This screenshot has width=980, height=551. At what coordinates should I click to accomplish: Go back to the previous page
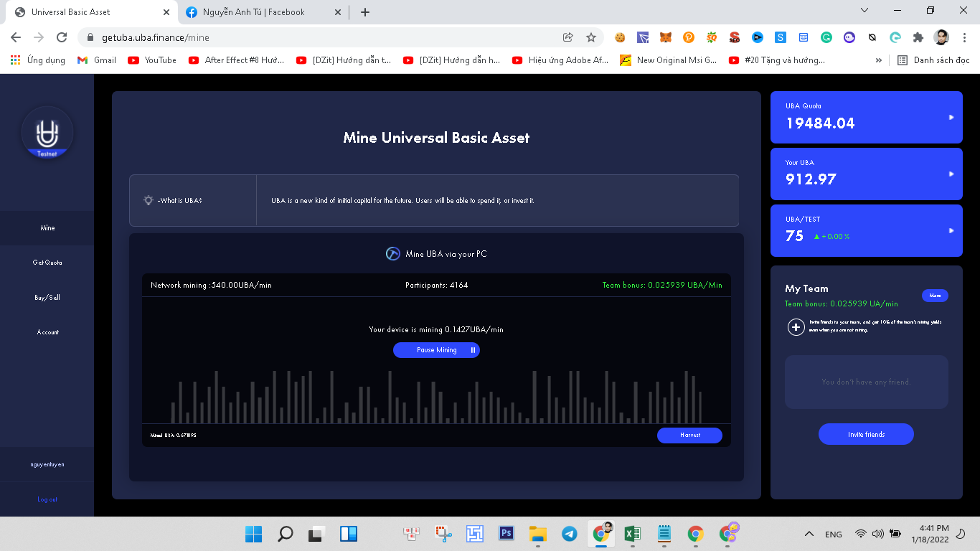[16, 37]
